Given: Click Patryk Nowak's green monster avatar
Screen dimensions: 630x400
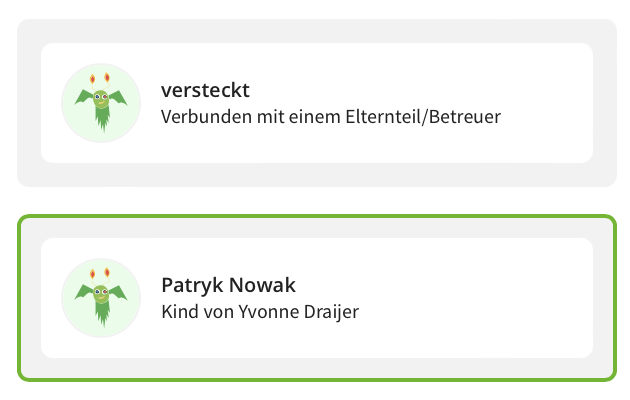Looking at the screenshot, I should [101, 298].
